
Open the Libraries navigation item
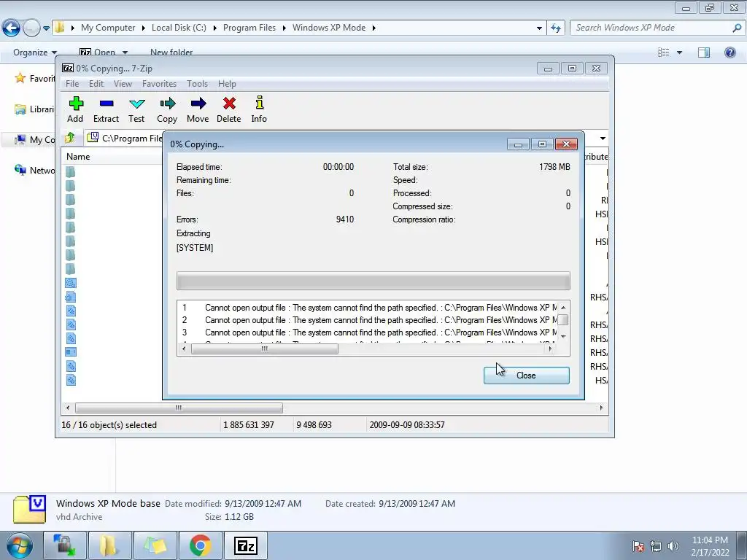click(x=34, y=109)
